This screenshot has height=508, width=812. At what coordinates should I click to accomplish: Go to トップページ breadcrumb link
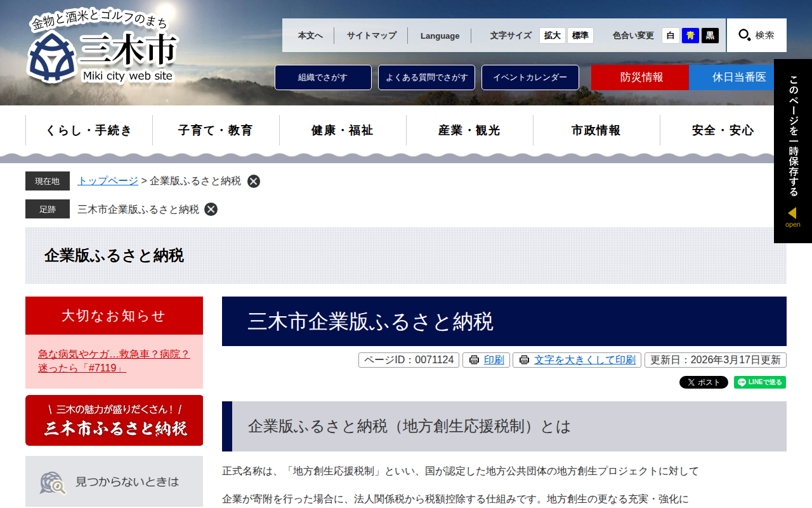coord(108,181)
